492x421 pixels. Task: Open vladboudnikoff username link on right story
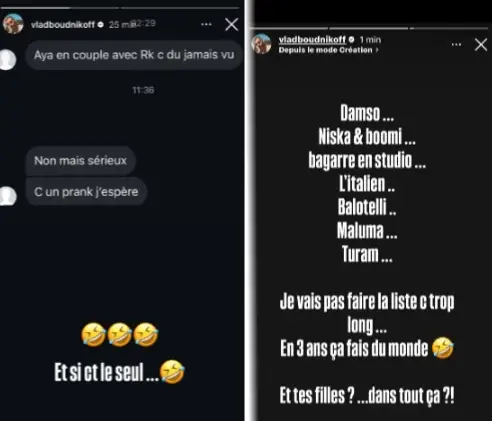click(x=312, y=40)
